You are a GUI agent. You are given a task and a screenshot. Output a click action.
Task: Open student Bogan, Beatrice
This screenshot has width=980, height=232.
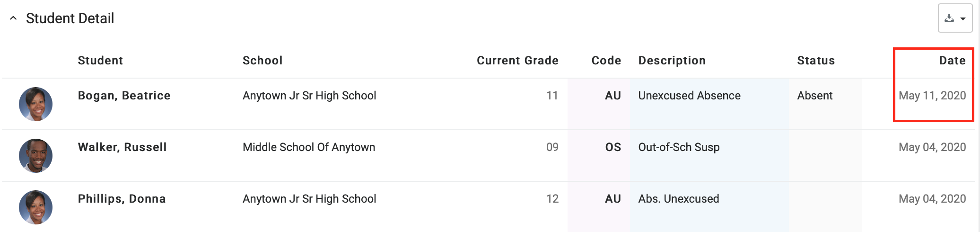click(x=124, y=96)
